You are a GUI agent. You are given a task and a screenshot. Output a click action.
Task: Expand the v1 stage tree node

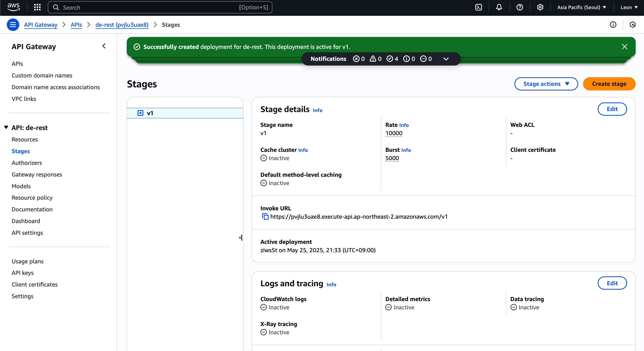click(140, 113)
